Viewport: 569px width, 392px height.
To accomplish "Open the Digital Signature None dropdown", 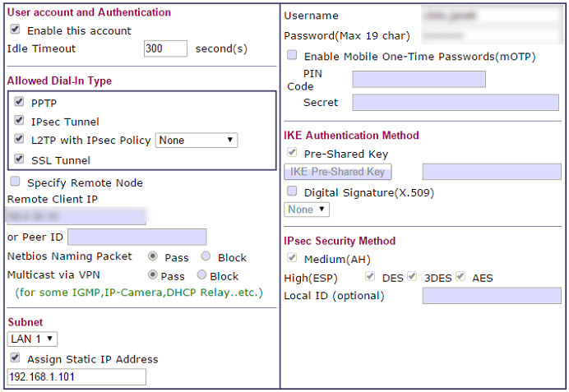I will (307, 210).
